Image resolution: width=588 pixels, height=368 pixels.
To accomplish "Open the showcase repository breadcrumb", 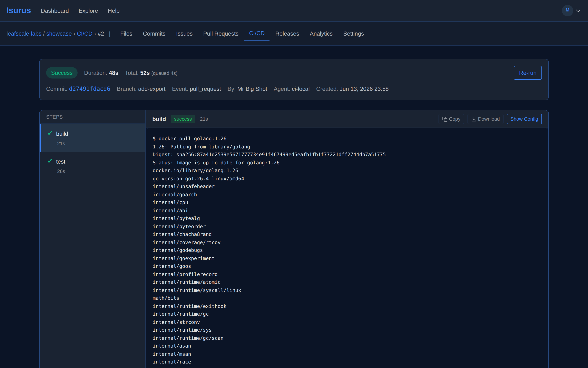I will point(59,34).
